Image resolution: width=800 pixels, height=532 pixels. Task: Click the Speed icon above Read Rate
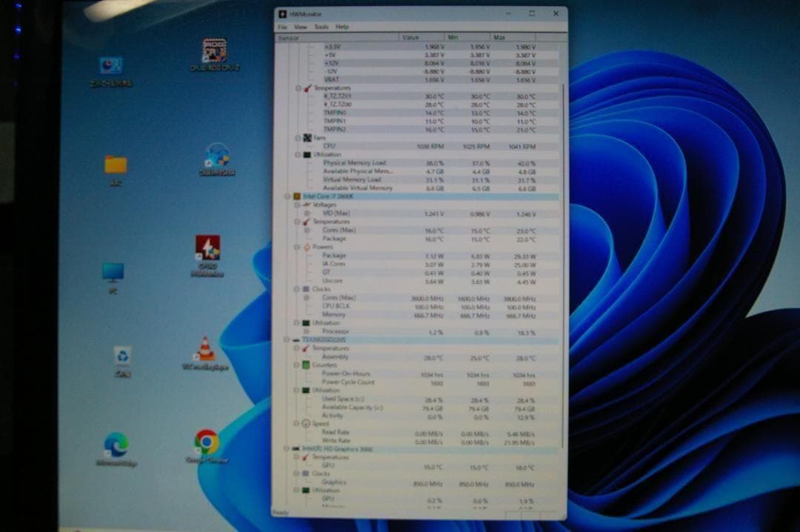point(306,423)
